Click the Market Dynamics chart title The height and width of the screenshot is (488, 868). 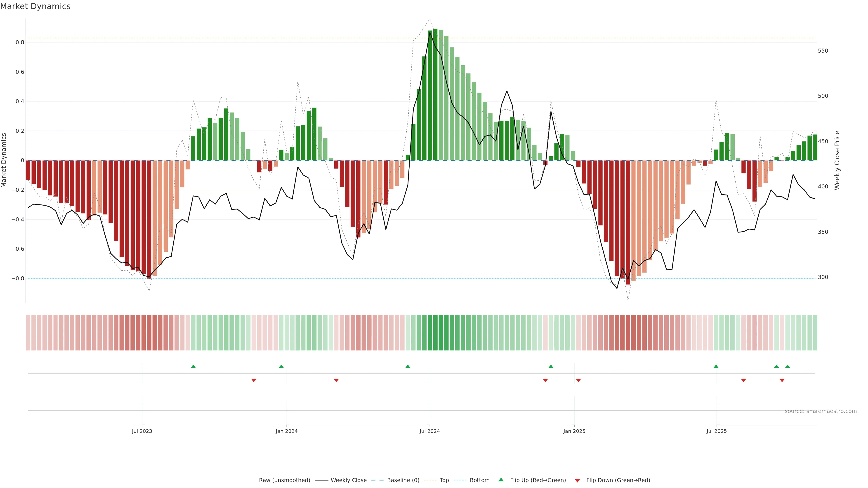[x=35, y=6]
